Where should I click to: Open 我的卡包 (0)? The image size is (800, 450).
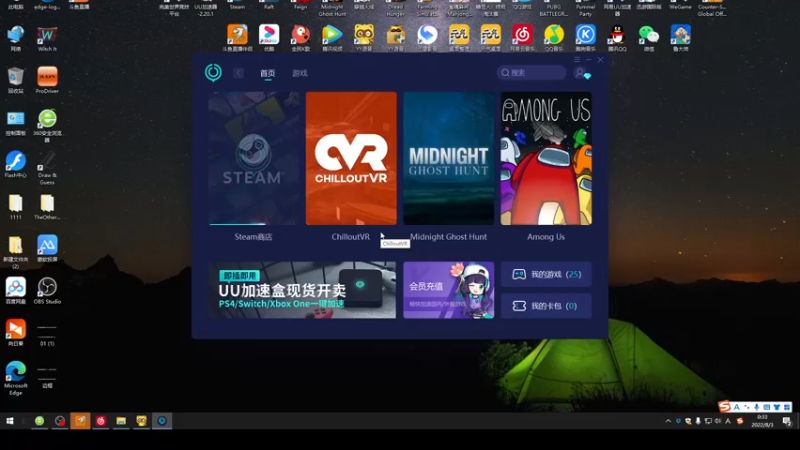click(546, 306)
